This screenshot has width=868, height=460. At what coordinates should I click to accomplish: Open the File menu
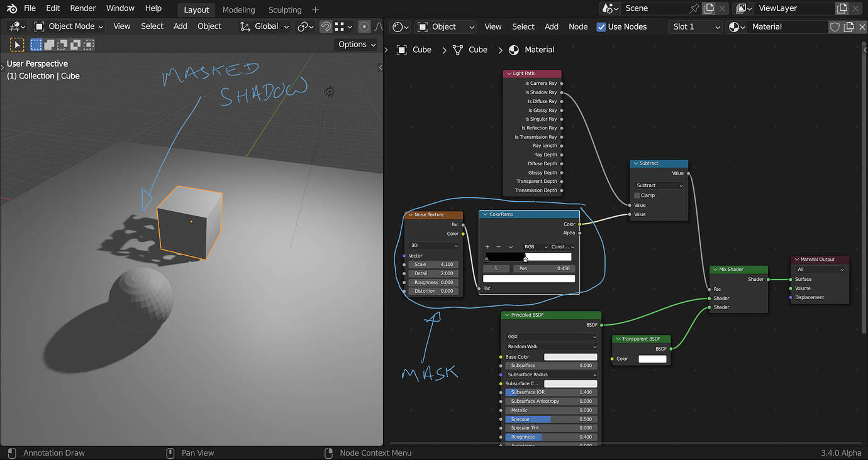click(30, 8)
